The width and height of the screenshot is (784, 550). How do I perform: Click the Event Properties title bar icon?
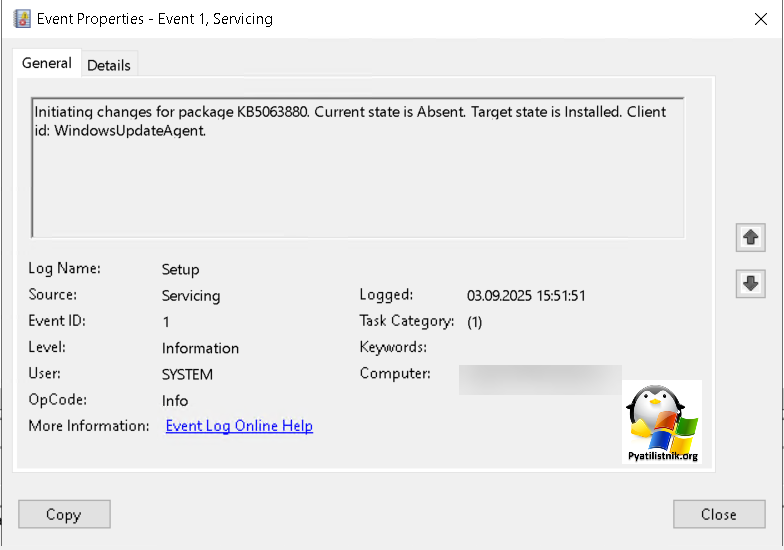tap(22, 19)
